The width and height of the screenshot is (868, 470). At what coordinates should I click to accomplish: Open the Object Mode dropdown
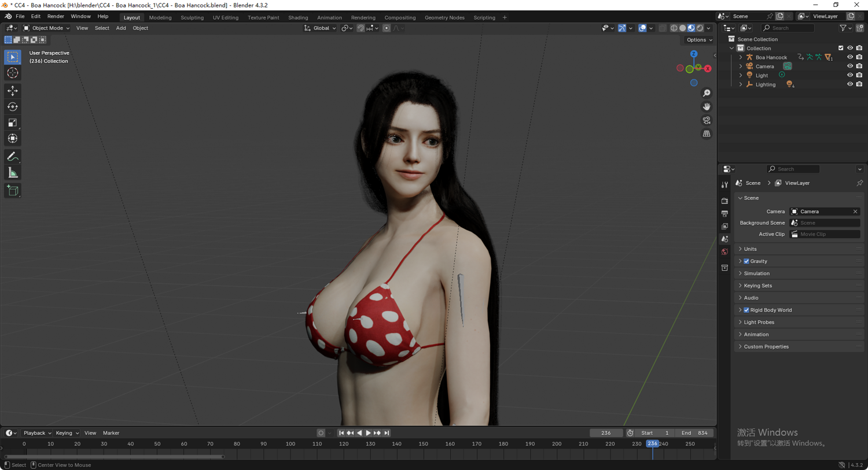pyautogui.click(x=46, y=28)
